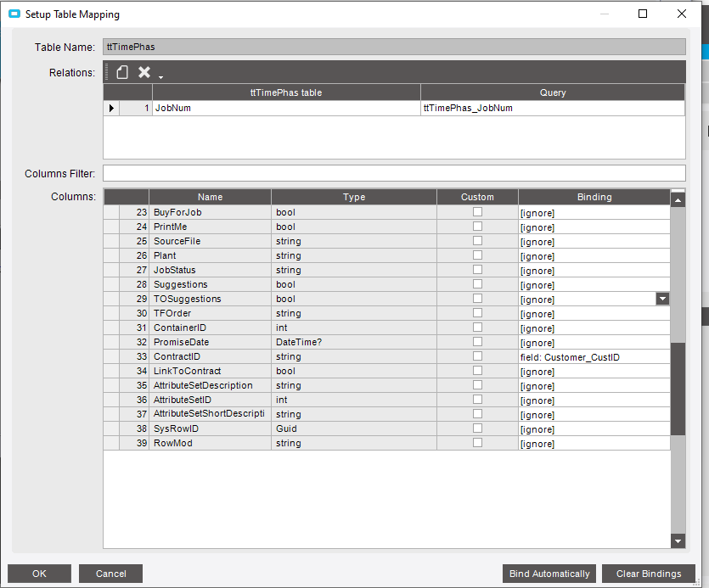709x588 pixels.
Task: Click the Binding column header
Action: pyautogui.click(x=594, y=197)
